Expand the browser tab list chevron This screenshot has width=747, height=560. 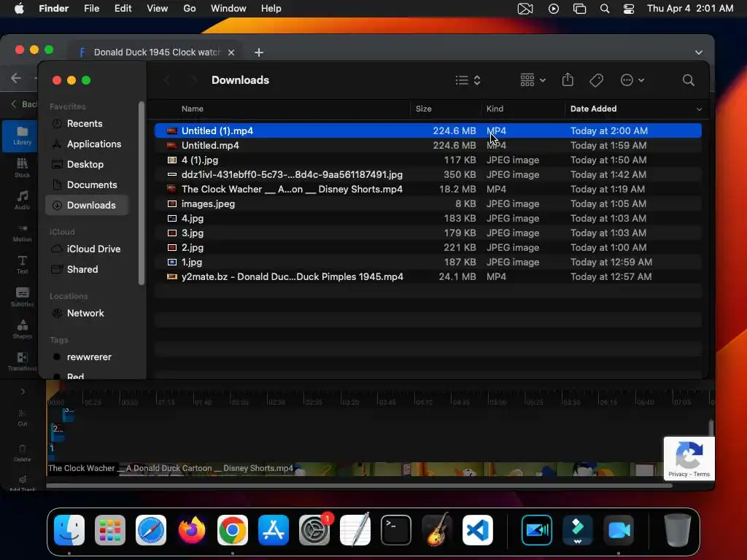698,52
